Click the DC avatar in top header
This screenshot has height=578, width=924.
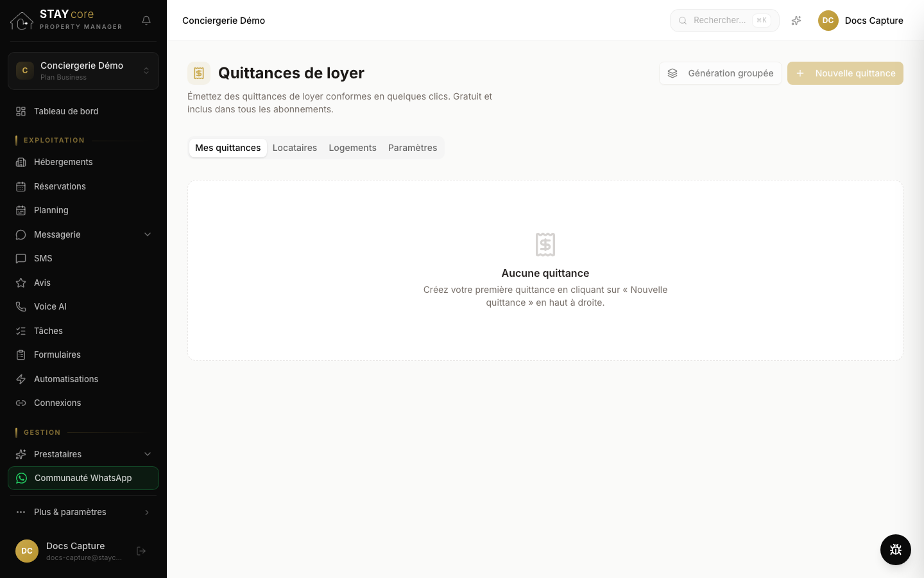(x=828, y=21)
